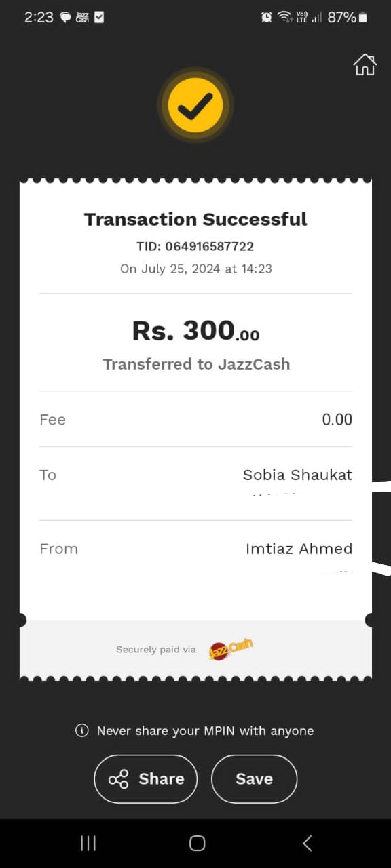Tap the Rs. 300.00 amount
Screen dimensions: 391x868
point(195,330)
